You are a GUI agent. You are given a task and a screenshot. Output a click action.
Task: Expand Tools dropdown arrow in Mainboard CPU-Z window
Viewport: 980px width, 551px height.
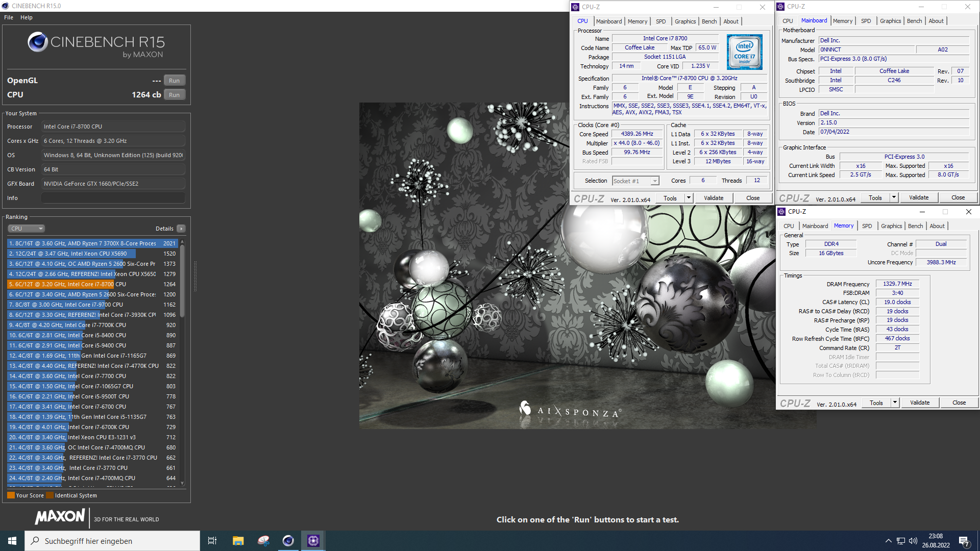point(894,198)
